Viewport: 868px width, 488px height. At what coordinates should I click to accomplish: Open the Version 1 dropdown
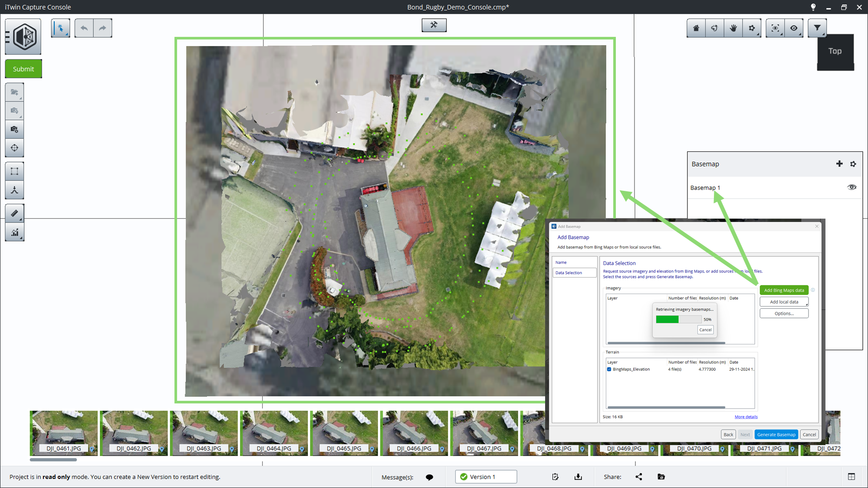tap(486, 477)
